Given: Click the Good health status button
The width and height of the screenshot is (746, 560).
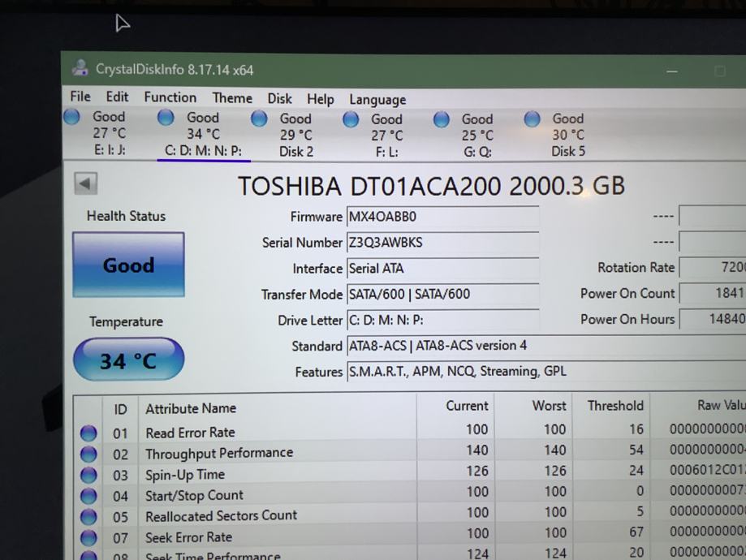Looking at the screenshot, I should pyautogui.click(x=128, y=265).
